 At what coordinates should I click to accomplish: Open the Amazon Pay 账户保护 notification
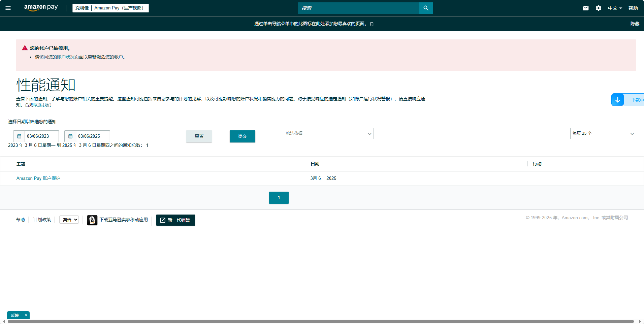coord(38,178)
